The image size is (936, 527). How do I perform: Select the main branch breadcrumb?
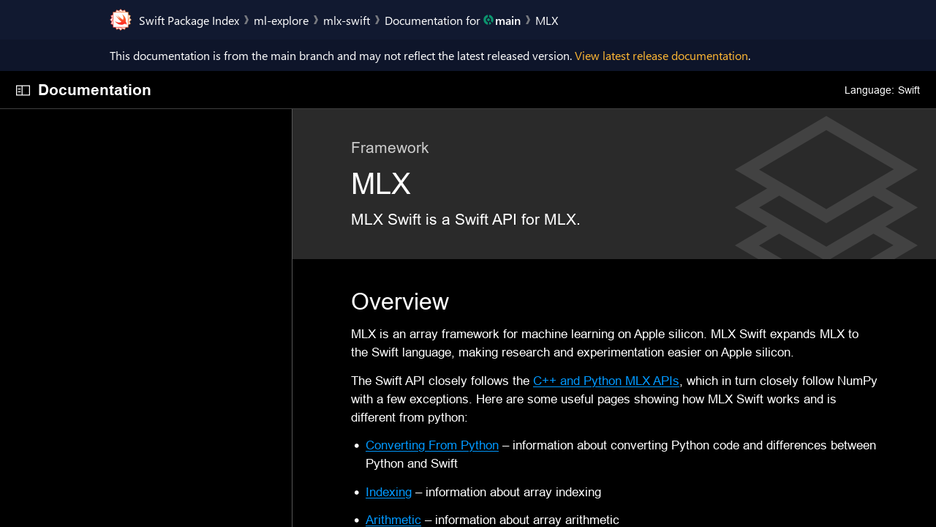pos(508,21)
